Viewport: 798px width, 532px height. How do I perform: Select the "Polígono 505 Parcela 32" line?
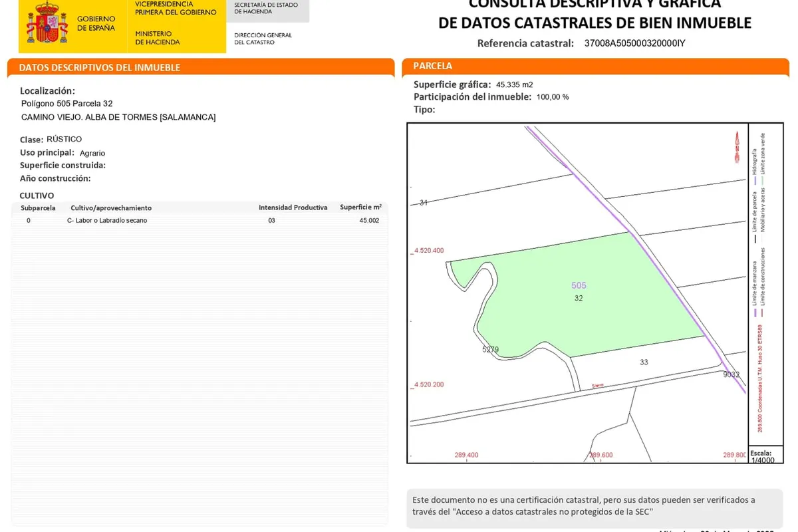point(66,104)
